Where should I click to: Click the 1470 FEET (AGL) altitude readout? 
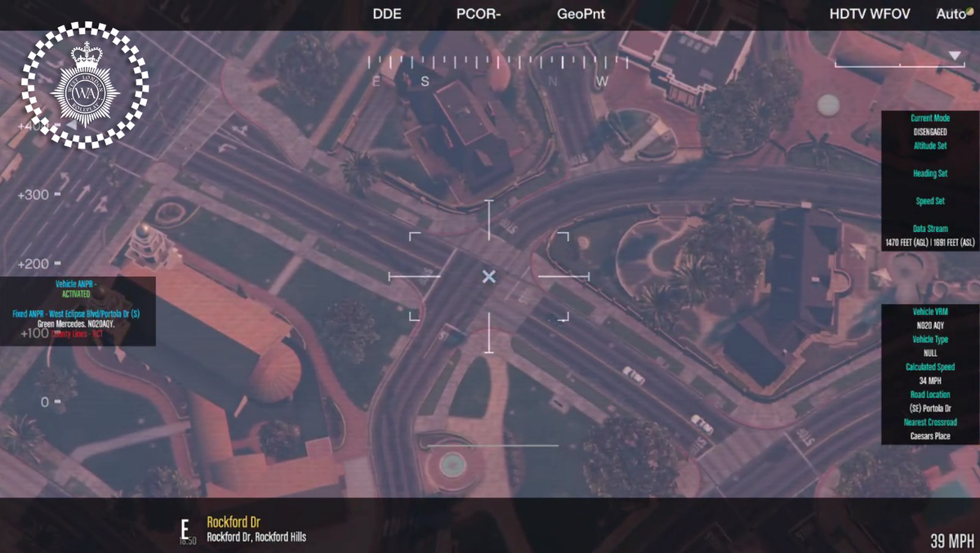pos(907,243)
